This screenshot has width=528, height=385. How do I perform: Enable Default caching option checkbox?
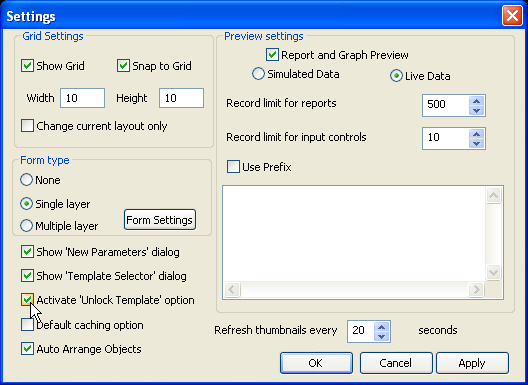(27, 325)
